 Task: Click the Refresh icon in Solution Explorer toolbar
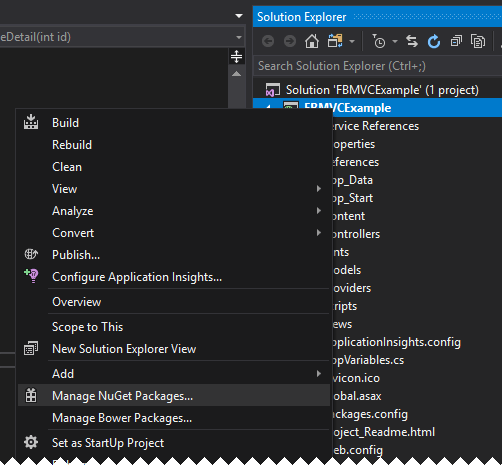(x=434, y=41)
